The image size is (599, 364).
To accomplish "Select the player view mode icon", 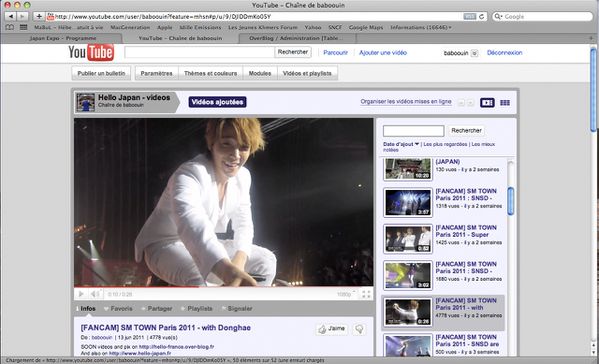I will (x=487, y=102).
